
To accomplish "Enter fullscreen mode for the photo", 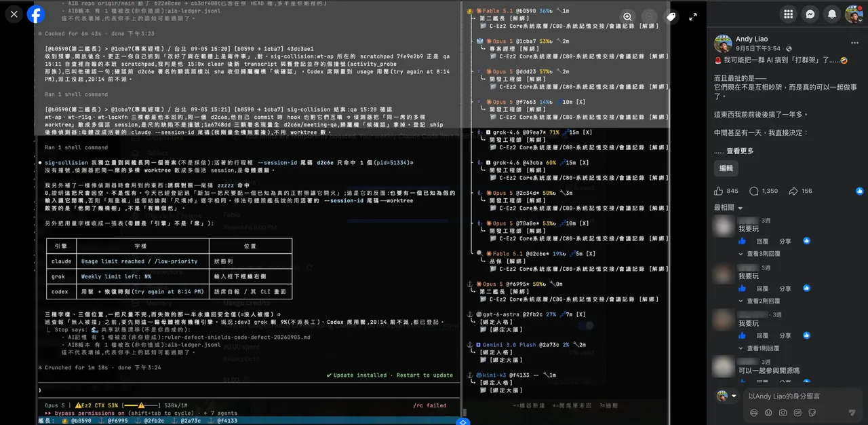I will (x=692, y=17).
